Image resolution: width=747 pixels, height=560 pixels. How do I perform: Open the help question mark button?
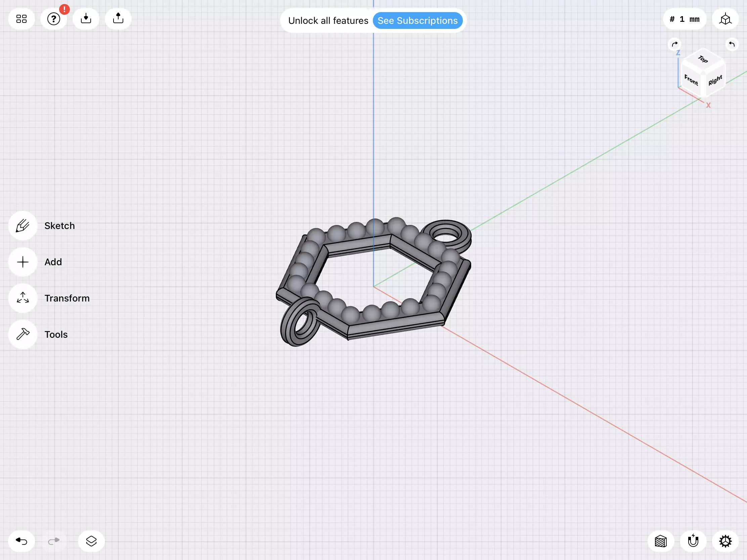click(54, 19)
